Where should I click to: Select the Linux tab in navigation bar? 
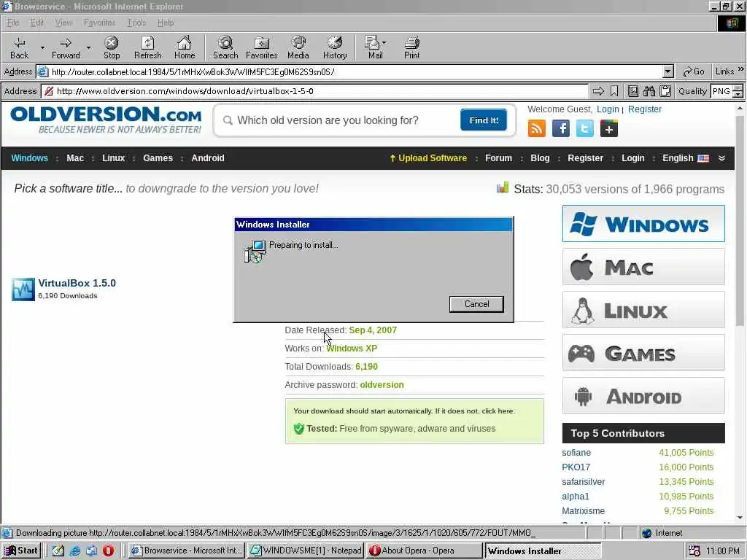[113, 158]
